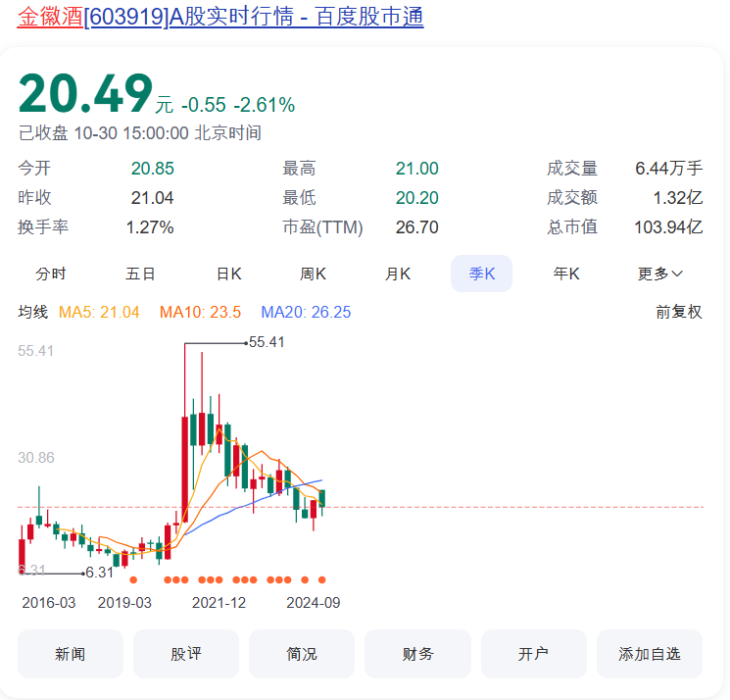Image resolution: width=730 pixels, height=700 pixels.
Task: Click the 成交量 value 6.44万手
Action: tap(669, 169)
